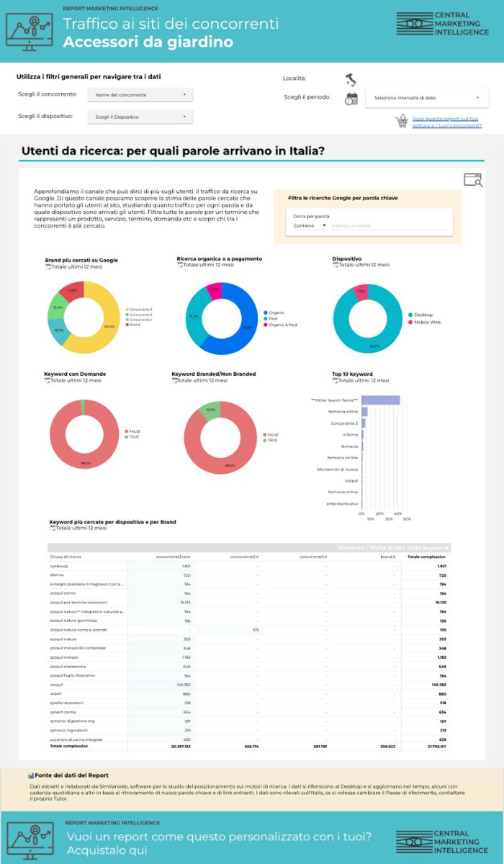Click the search window icon
Screen dimensions: 504x864
tap(472, 180)
